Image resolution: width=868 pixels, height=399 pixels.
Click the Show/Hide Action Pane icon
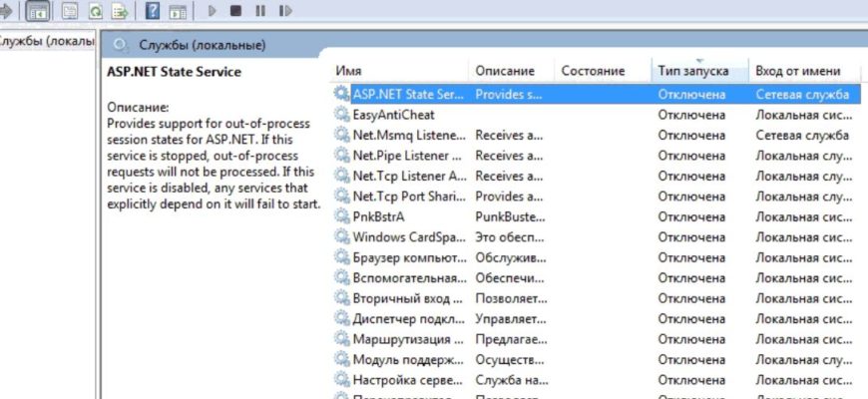pyautogui.click(x=177, y=11)
